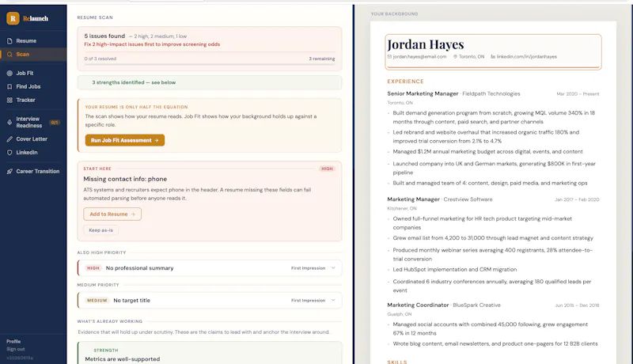Viewport: 633px width, 364px height.
Task: Click '5 issues found' summary heading
Action: click(104, 36)
